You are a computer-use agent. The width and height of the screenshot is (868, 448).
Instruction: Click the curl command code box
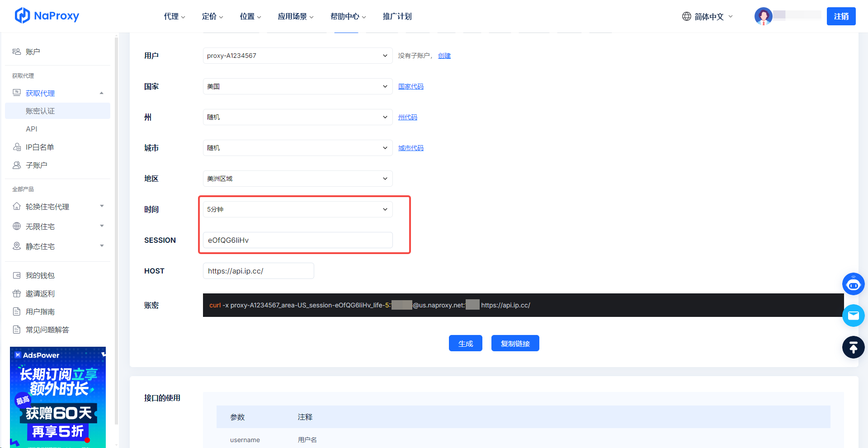click(x=523, y=305)
